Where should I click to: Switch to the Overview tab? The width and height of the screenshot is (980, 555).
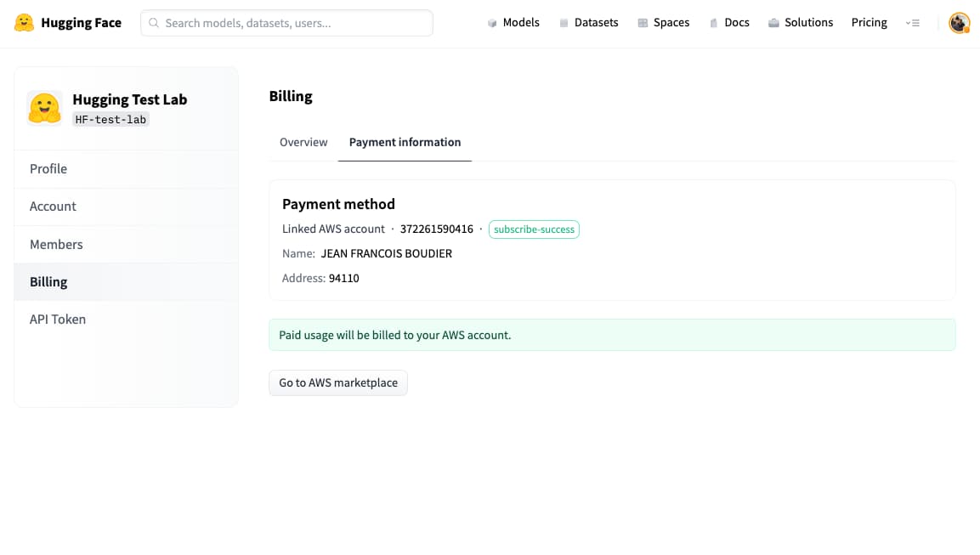tap(303, 142)
